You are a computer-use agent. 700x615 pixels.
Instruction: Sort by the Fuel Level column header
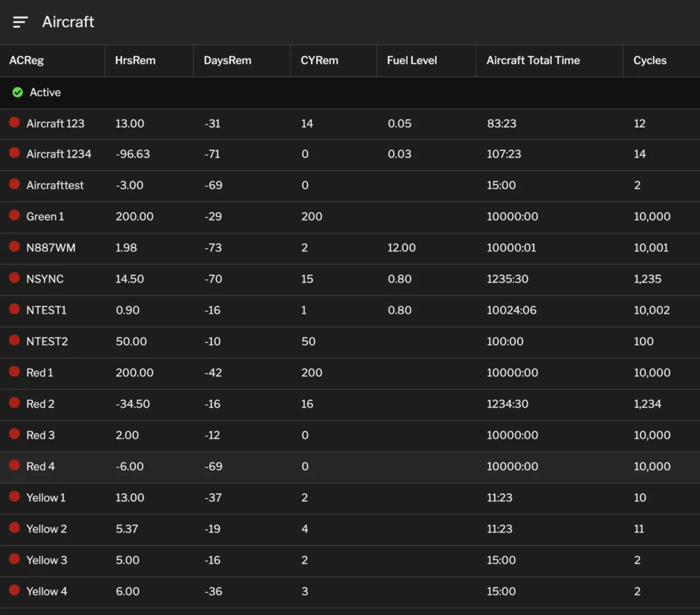point(412,60)
